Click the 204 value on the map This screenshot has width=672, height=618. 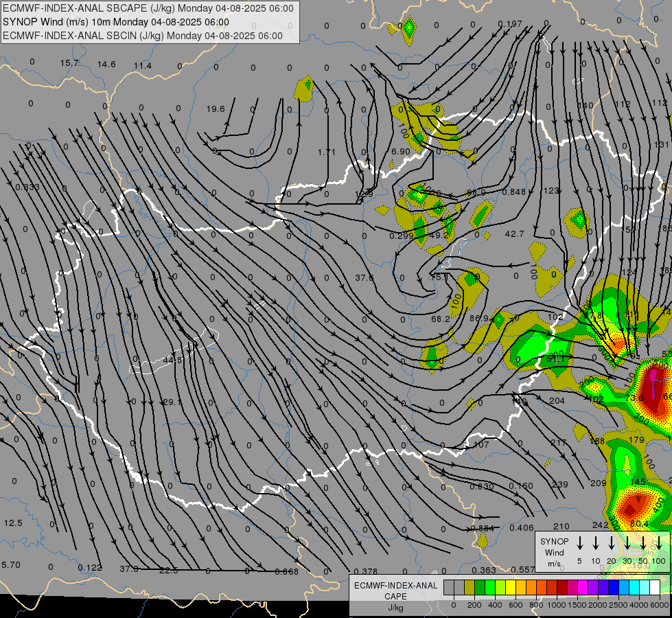557,400
